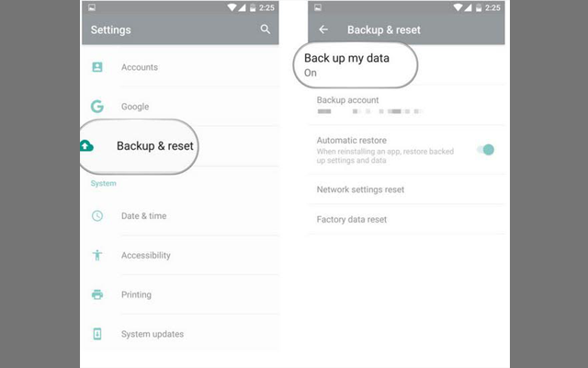Tap the Backup & reset cloud icon
The image size is (588, 368).
click(x=87, y=146)
